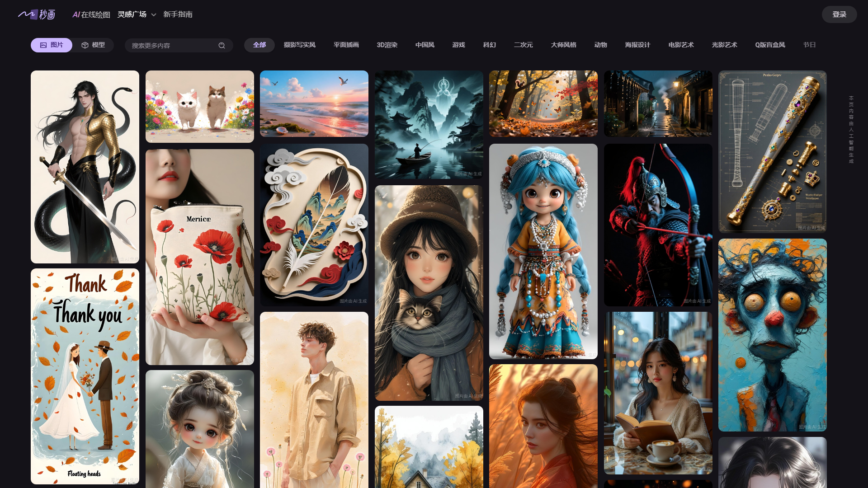Screen dimensions: 868x488
Task: Show more categories via faded 节日 tab
Action: coord(809,45)
